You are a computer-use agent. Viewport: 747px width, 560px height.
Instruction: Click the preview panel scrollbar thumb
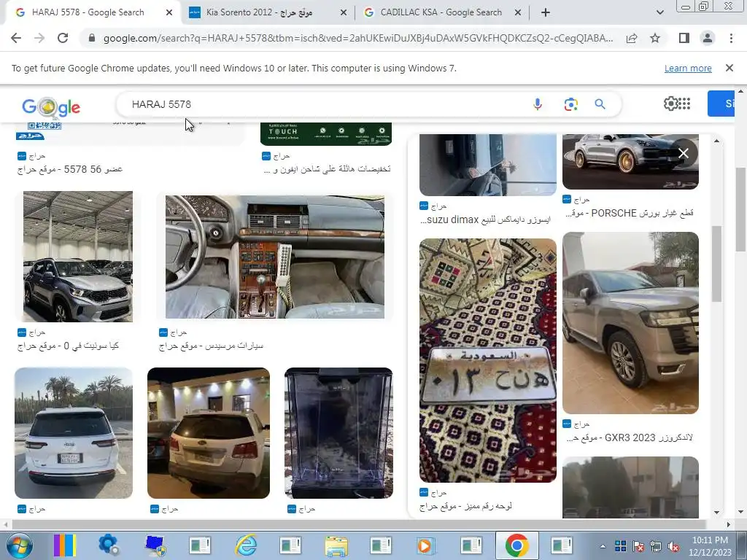pos(716,263)
